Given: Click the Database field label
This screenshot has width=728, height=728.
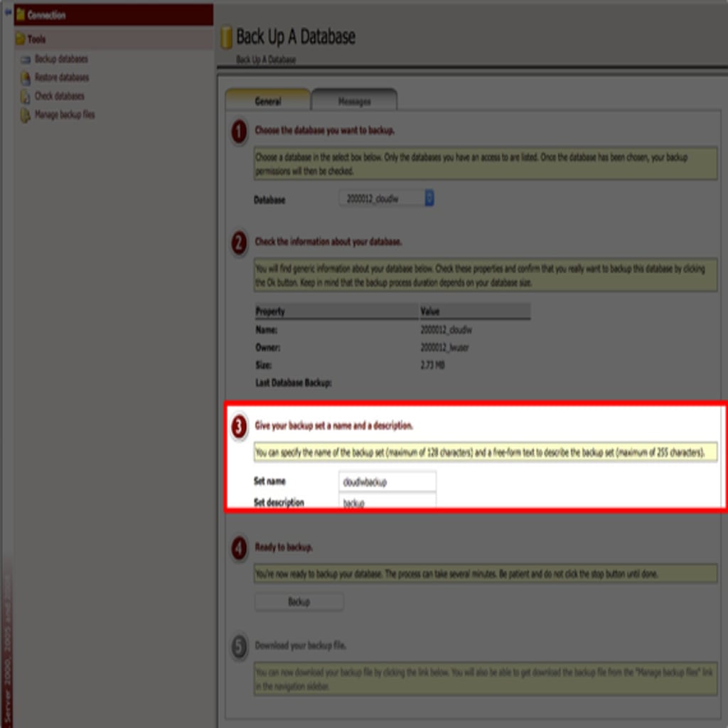Looking at the screenshot, I should (x=269, y=200).
